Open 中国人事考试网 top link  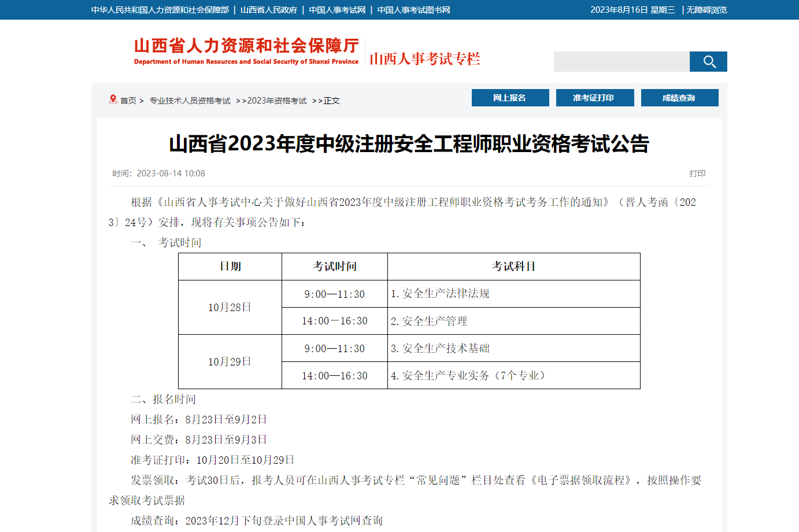click(337, 10)
